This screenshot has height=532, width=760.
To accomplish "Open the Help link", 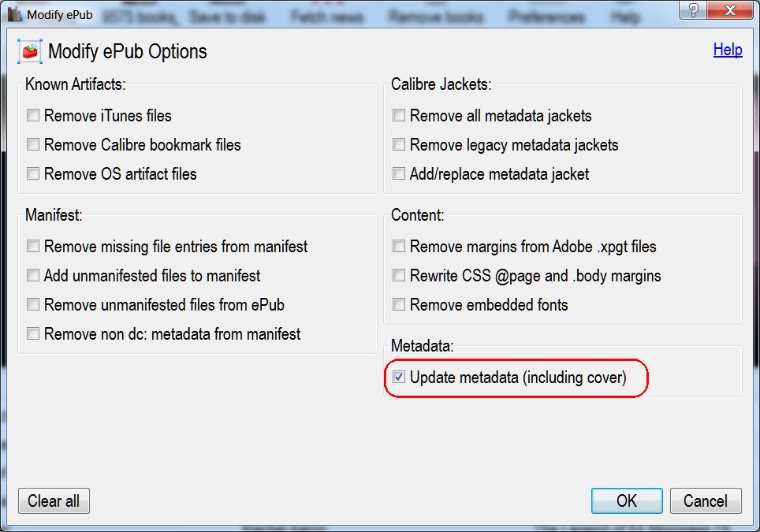I will (727, 50).
